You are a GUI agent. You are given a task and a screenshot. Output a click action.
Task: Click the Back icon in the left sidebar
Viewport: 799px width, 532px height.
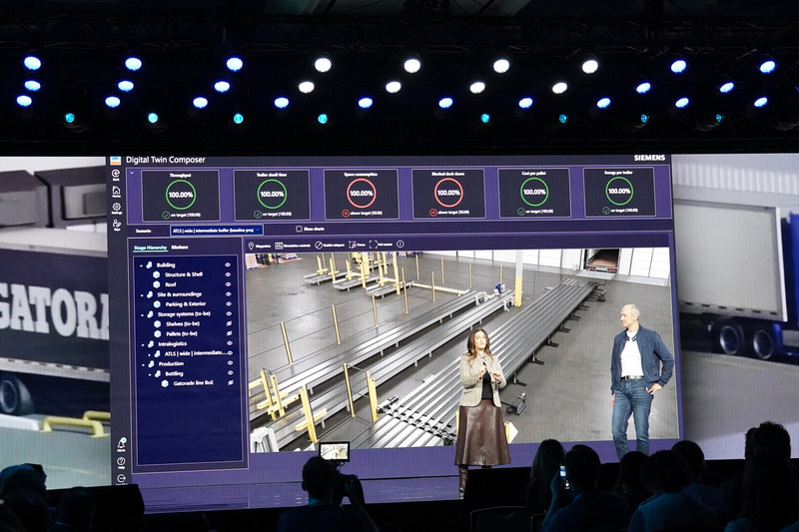tap(116, 174)
